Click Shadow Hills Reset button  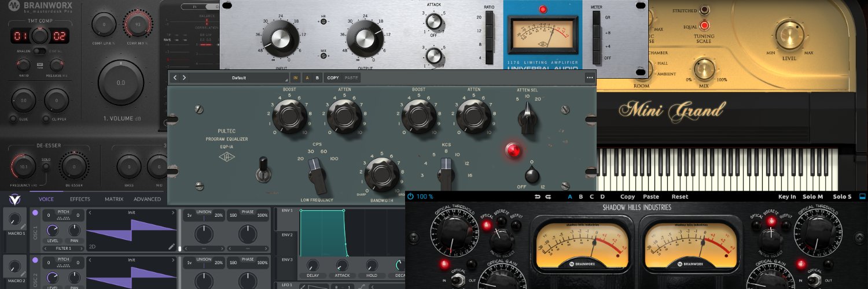click(679, 197)
